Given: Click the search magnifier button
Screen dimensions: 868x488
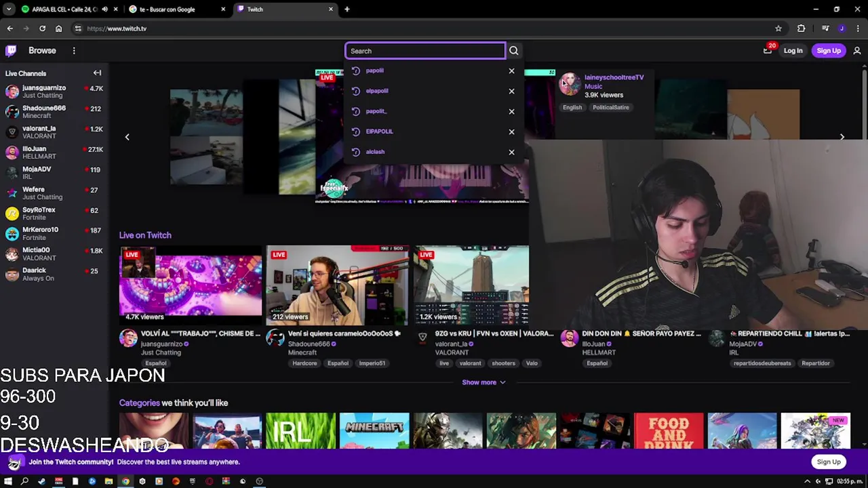Looking at the screenshot, I should [x=514, y=51].
